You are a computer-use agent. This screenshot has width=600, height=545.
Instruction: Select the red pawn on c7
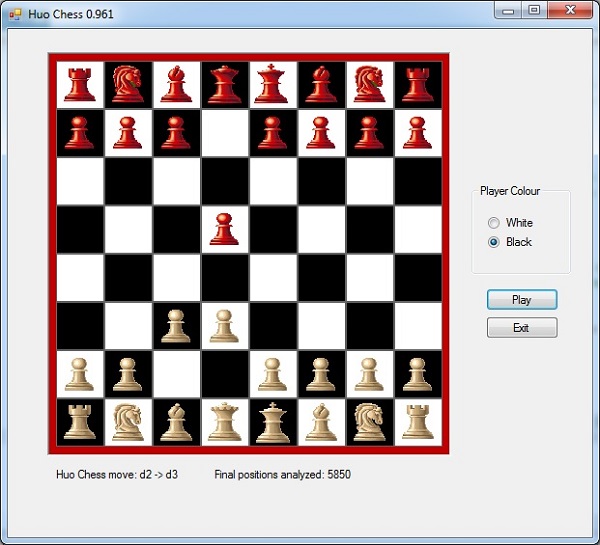pos(176,133)
